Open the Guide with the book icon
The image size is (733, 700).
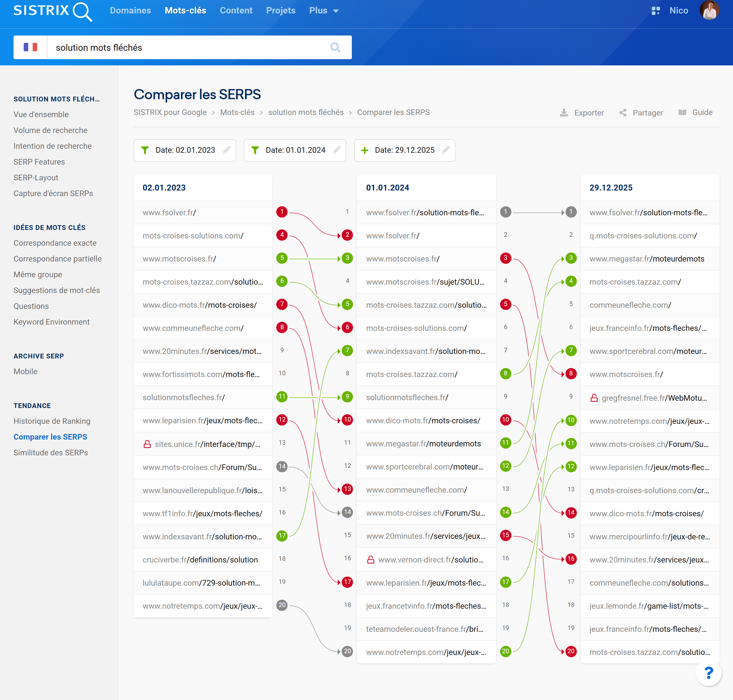(x=683, y=112)
